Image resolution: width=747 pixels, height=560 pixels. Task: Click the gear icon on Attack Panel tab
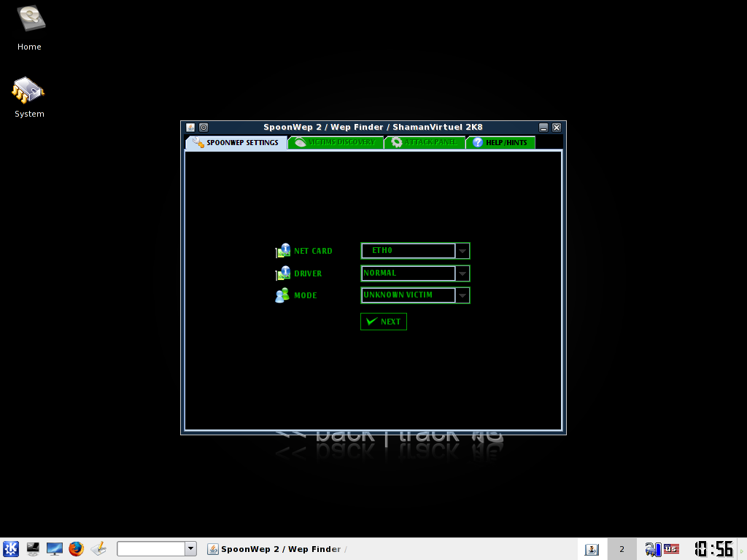[396, 142]
